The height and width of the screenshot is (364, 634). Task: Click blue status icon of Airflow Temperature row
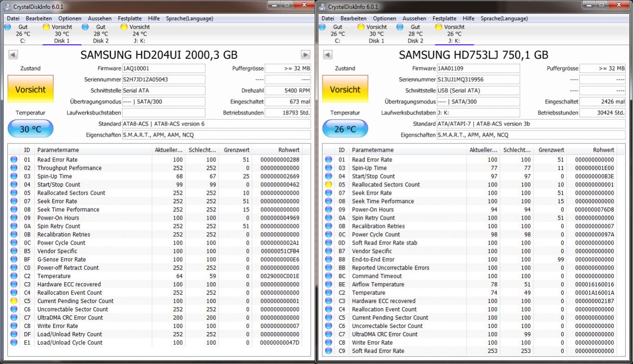328,284
